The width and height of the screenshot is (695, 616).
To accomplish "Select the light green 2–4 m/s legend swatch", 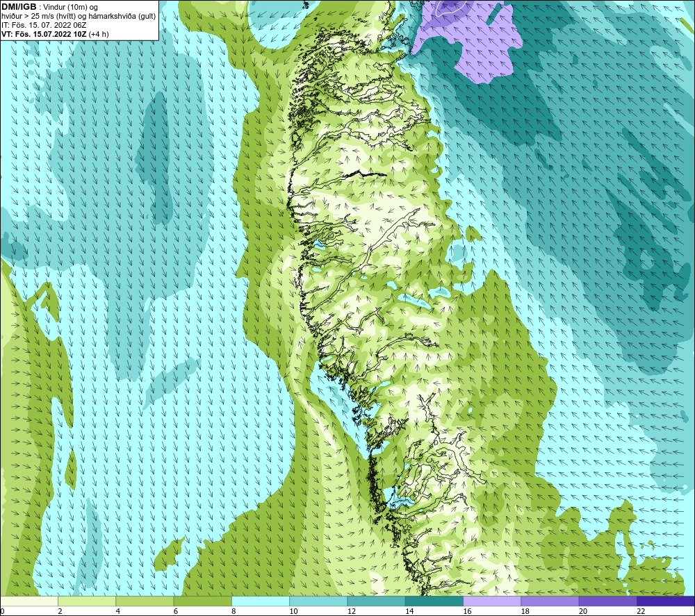I will click(87, 601).
